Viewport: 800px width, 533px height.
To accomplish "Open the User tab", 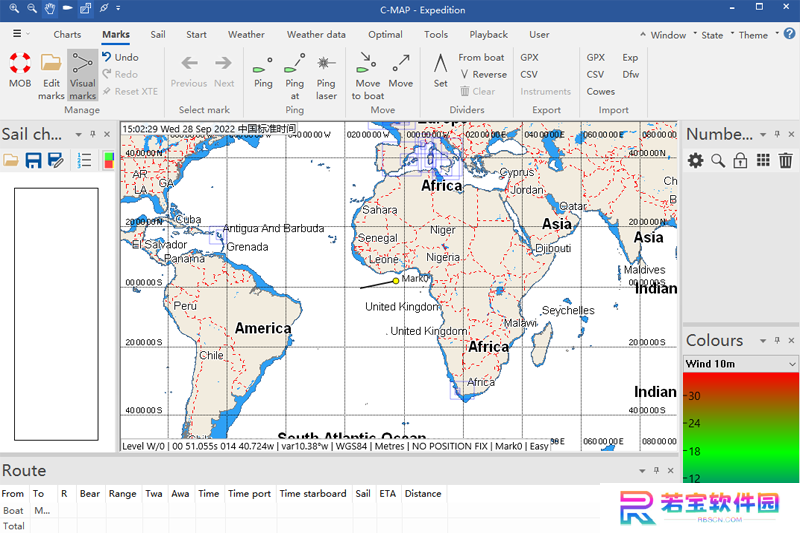I will [539, 35].
